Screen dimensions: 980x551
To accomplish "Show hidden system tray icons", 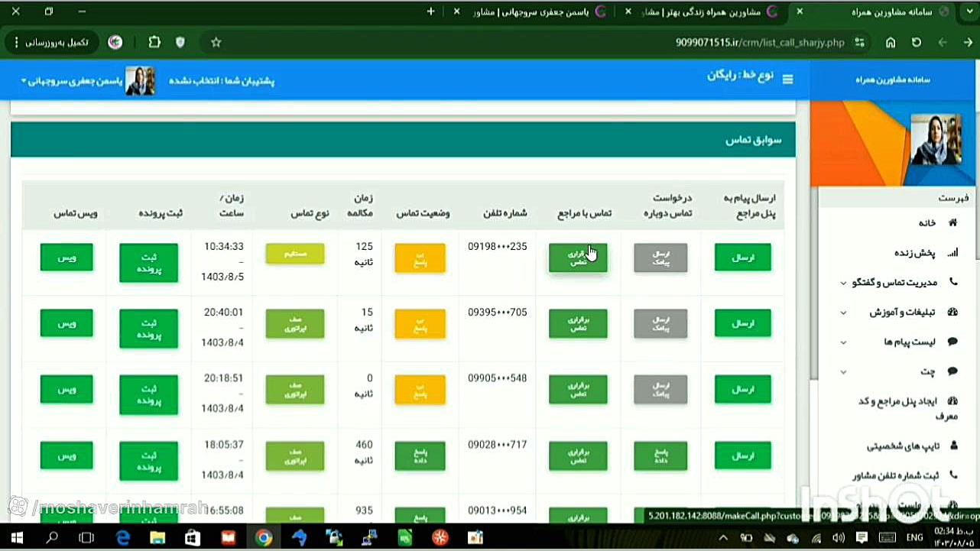I will click(723, 538).
